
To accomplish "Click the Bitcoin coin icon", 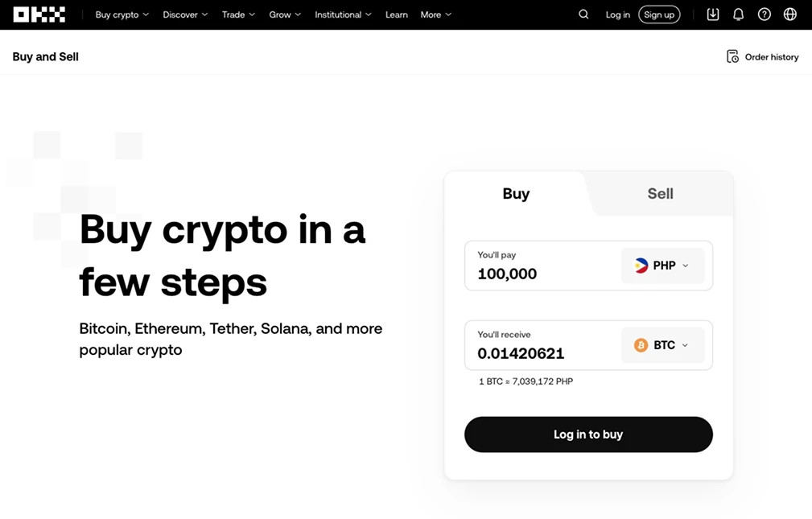I will click(x=641, y=345).
